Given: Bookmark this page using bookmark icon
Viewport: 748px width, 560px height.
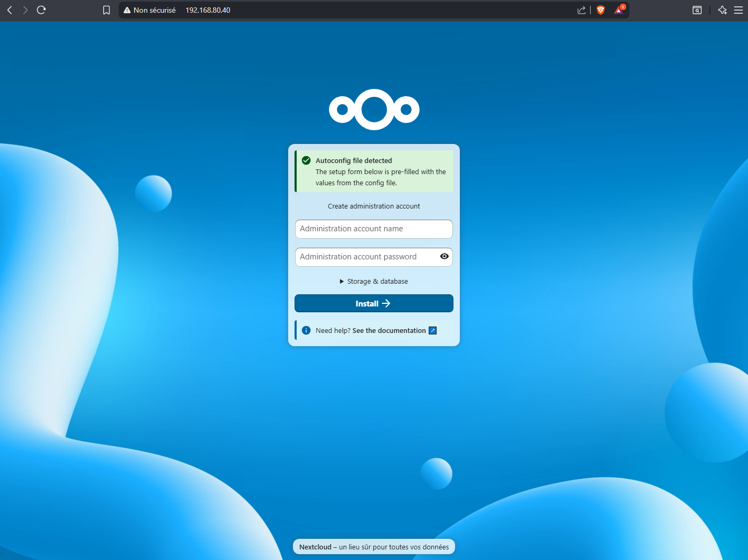Looking at the screenshot, I should pyautogui.click(x=106, y=10).
